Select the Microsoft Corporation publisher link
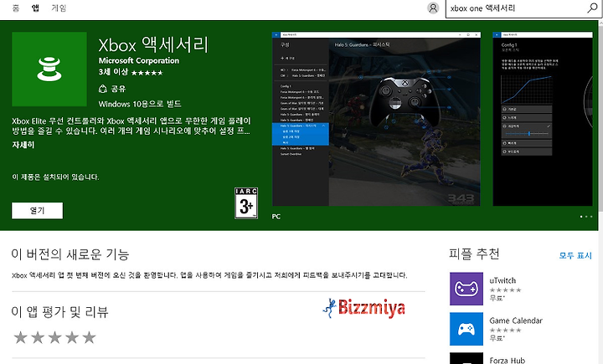Viewport: 603px width, 364px height. (139, 61)
